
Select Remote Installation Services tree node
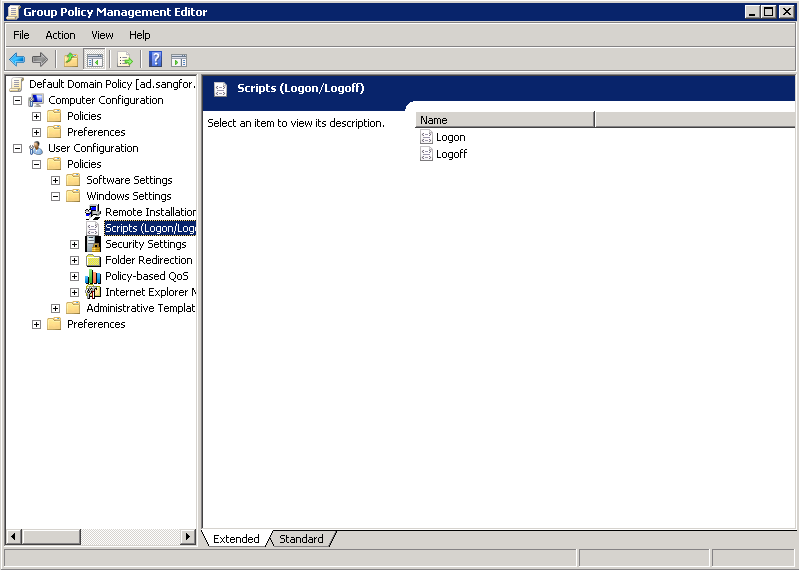(x=150, y=212)
